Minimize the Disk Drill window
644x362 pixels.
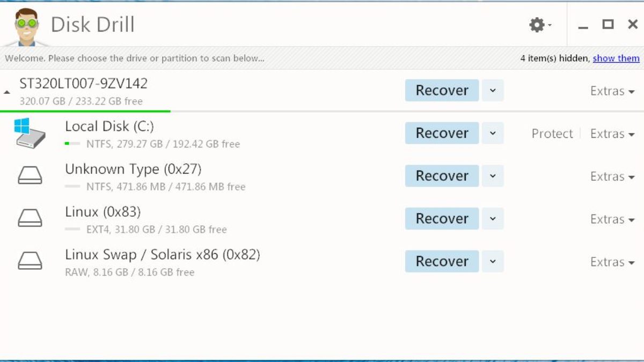click(583, 25)
